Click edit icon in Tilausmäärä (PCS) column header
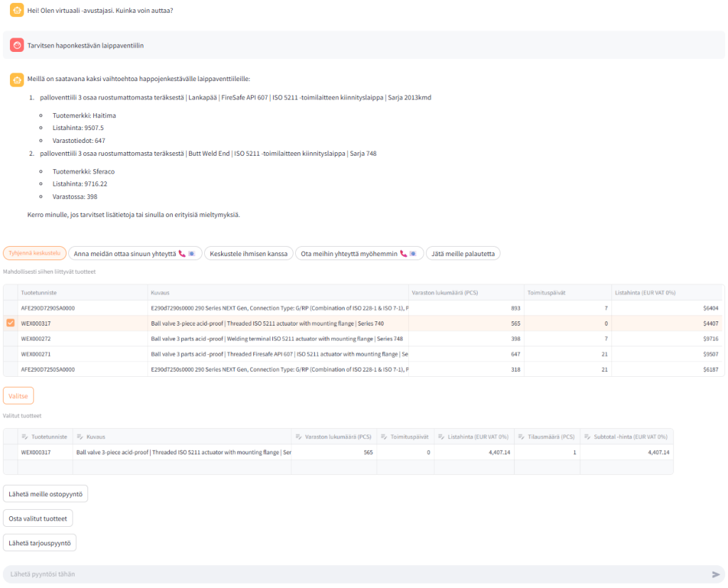Screen dimensions: 728x588 pos(522,437)
